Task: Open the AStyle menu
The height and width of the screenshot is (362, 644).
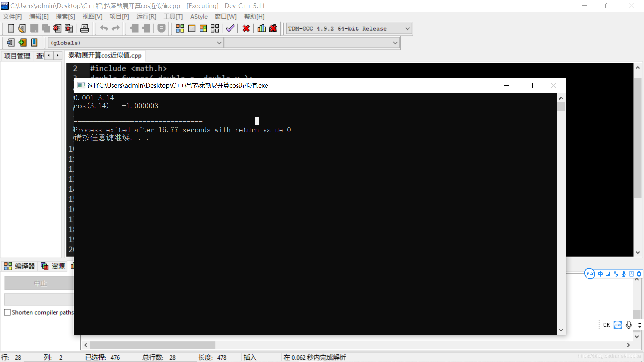Action: 199,17
